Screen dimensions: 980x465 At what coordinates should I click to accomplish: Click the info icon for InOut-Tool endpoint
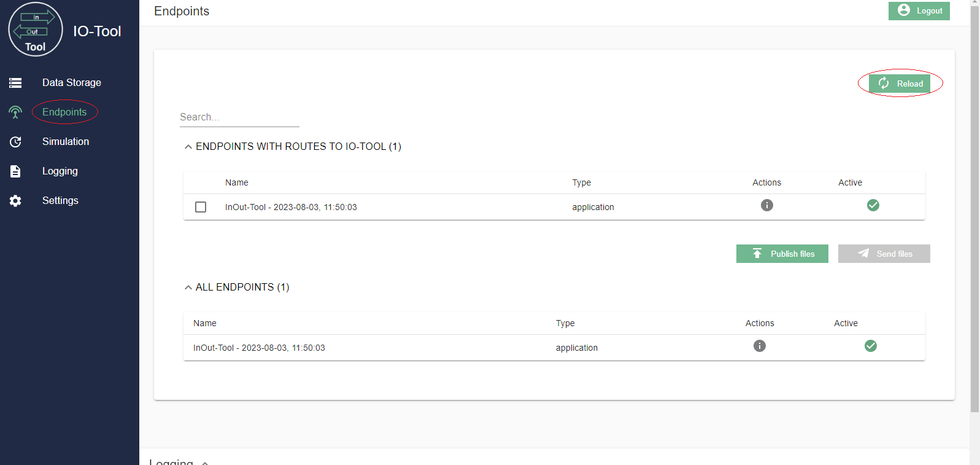click(x=766, y=205)
